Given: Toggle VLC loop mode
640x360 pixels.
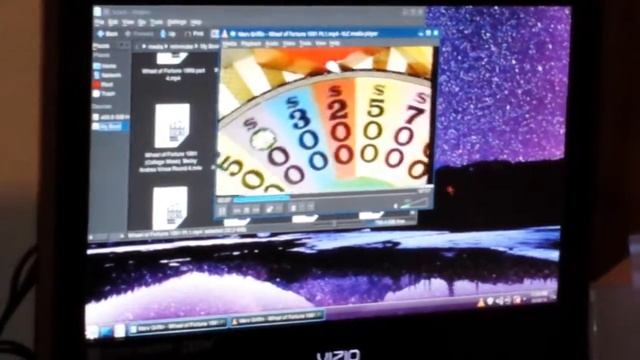Looking at the screenshot, I should 302,208.
